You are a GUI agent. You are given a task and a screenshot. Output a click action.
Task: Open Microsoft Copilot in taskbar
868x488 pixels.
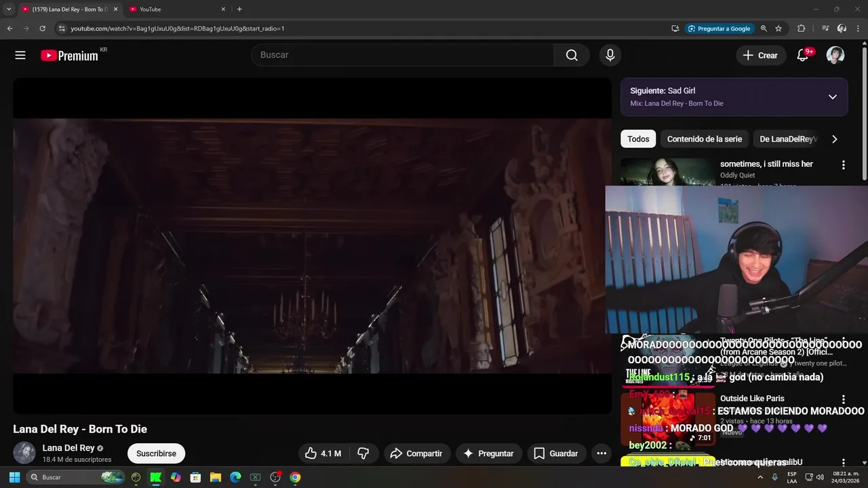pyautogui.click(x=176, y=477)
